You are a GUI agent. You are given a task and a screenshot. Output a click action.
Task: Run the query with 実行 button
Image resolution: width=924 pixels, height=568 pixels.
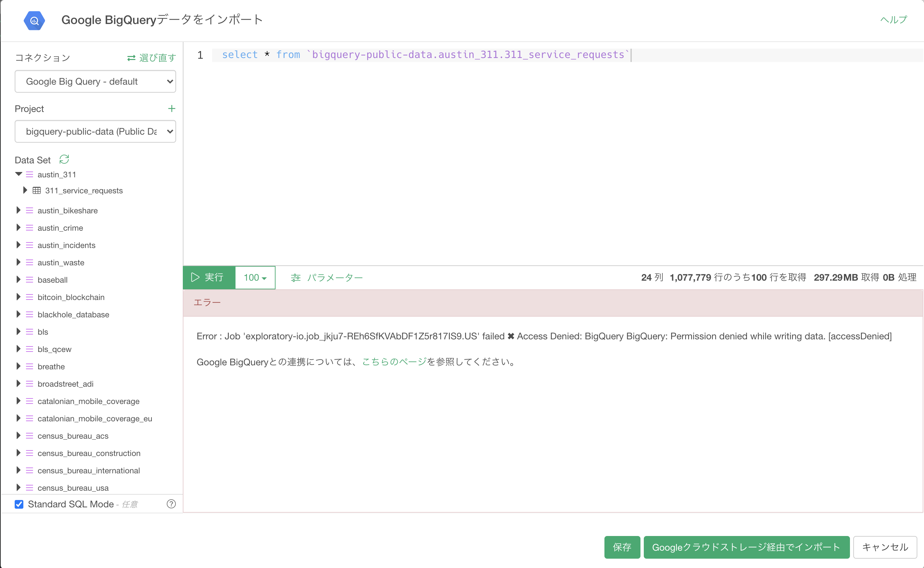point(209,278)
